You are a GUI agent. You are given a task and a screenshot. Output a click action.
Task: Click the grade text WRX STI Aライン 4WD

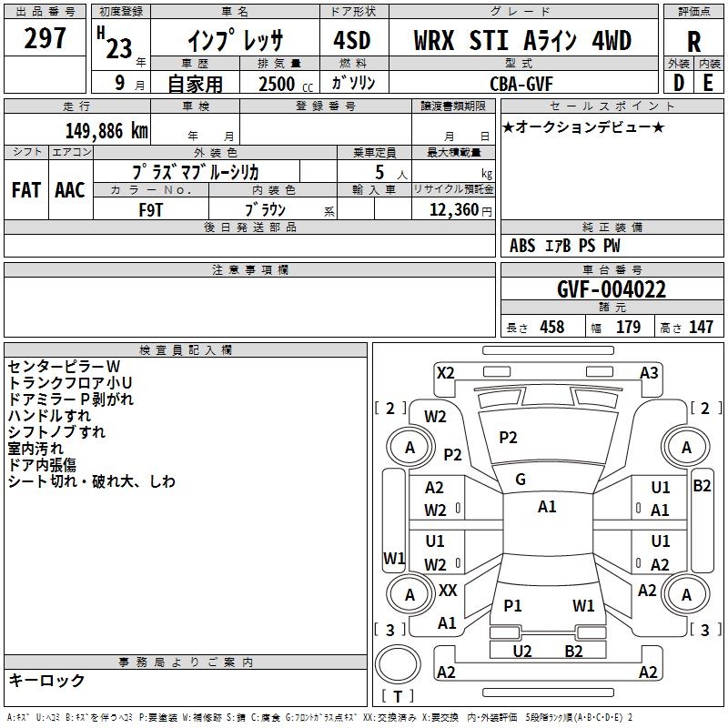click(x=522, y=40)
